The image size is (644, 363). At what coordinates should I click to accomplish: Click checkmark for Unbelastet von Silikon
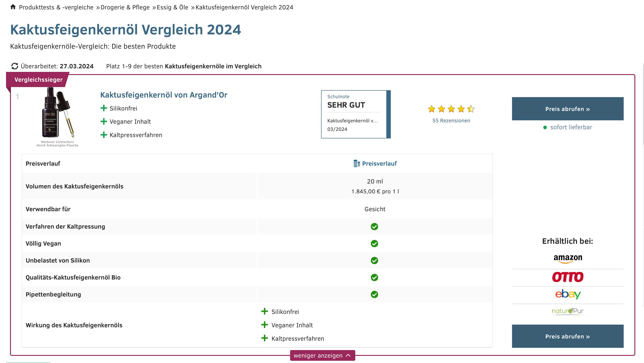(x=374, y=261)
